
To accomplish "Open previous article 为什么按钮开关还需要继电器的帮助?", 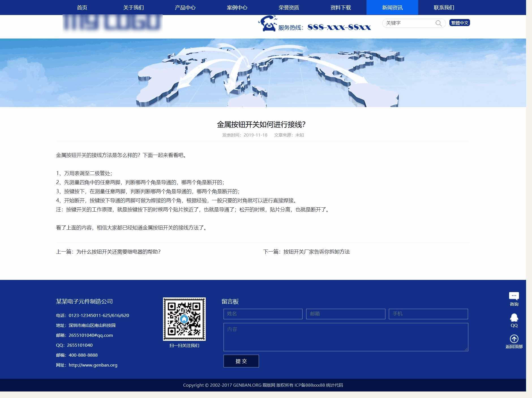I will [x=118, y=252].
